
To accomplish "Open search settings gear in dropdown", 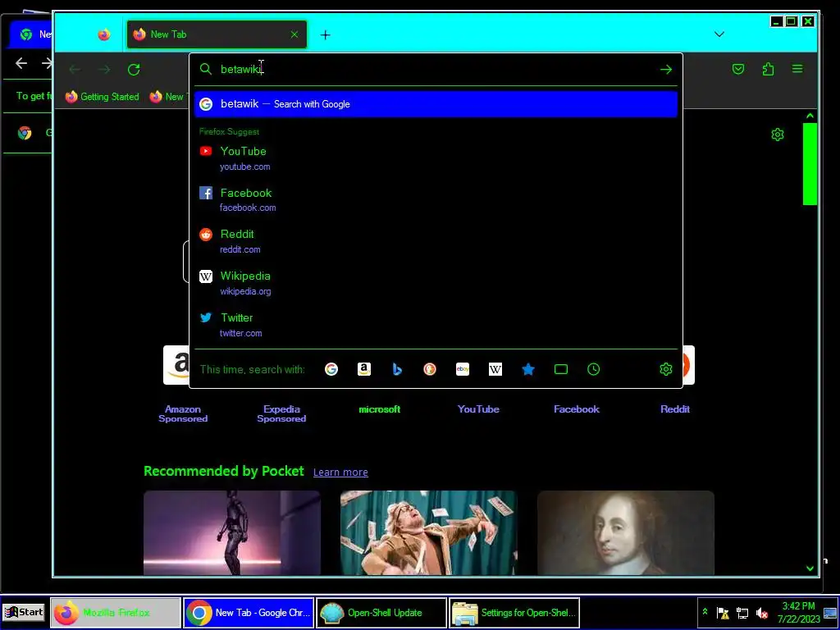I will pos(666,369).
